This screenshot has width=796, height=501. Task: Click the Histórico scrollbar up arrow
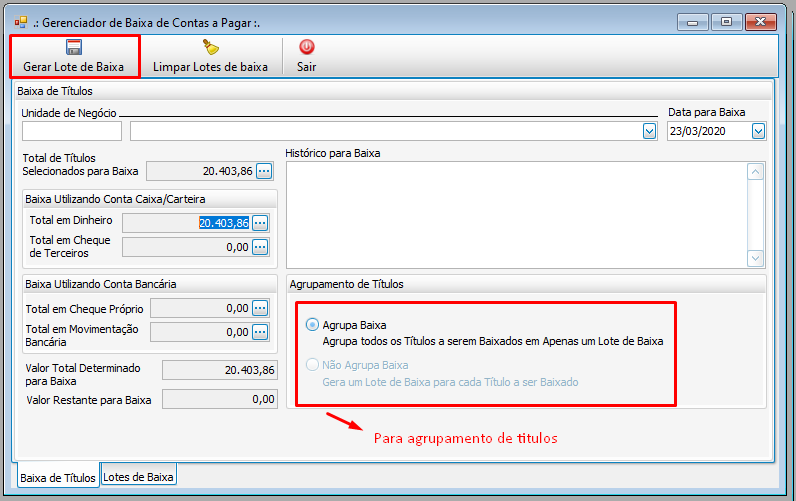(755, 172)
